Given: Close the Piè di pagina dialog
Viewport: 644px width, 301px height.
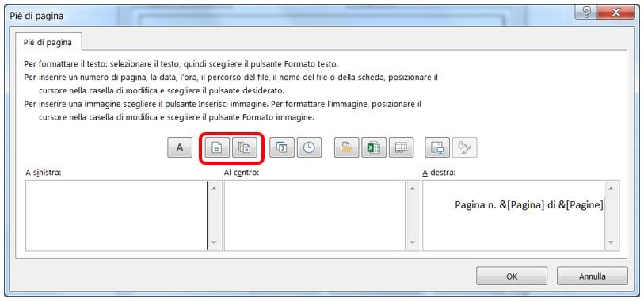Looking at the screenshot, I should (616, 13).
